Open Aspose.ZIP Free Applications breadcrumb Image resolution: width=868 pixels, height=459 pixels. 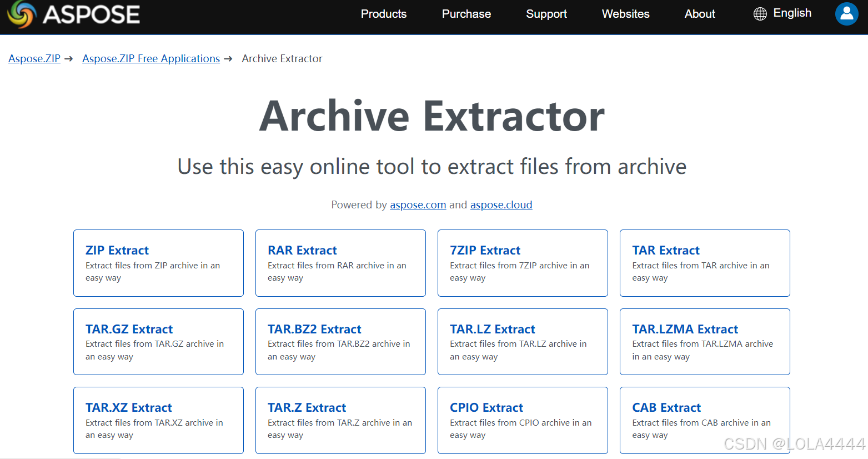pos(151,59)
